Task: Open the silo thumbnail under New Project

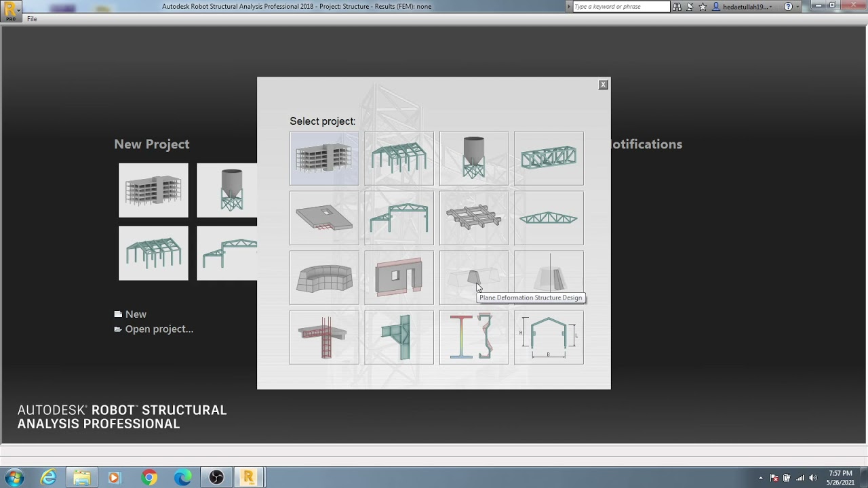Action: click(227, 190)
